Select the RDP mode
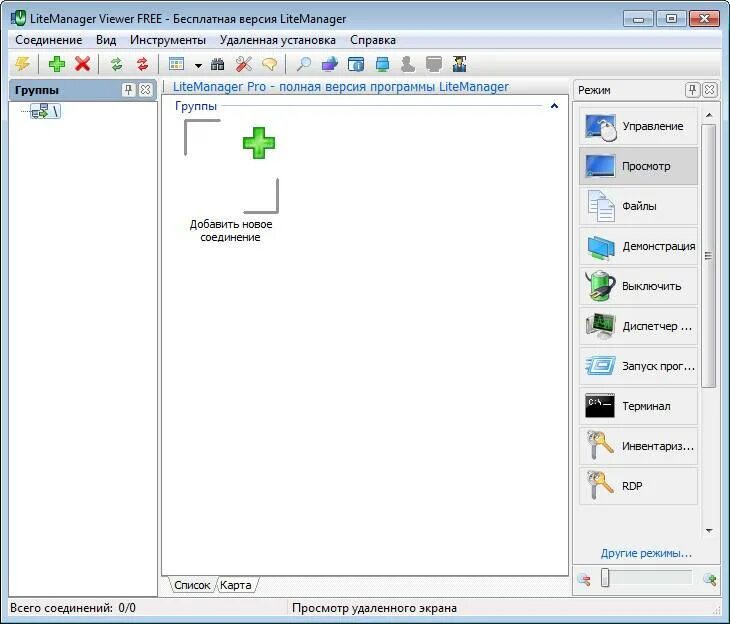This screenshot has height=624, width=730. [638, 487]
